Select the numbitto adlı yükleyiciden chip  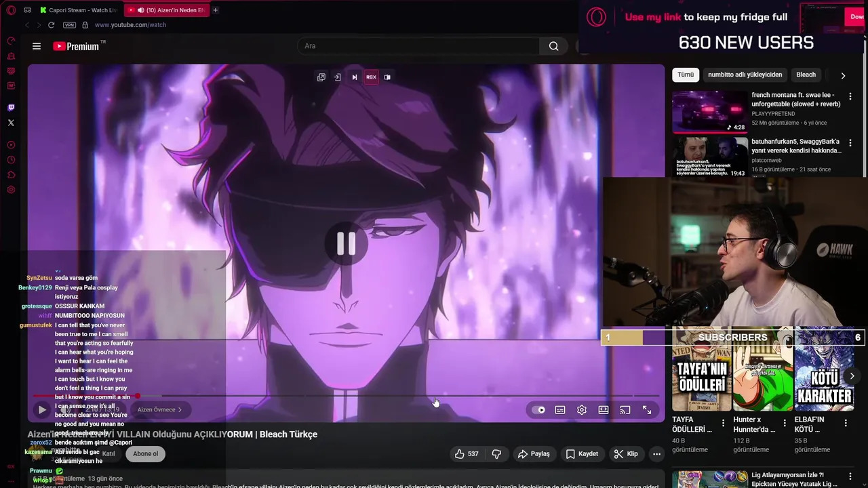click(x=745, y=75)
